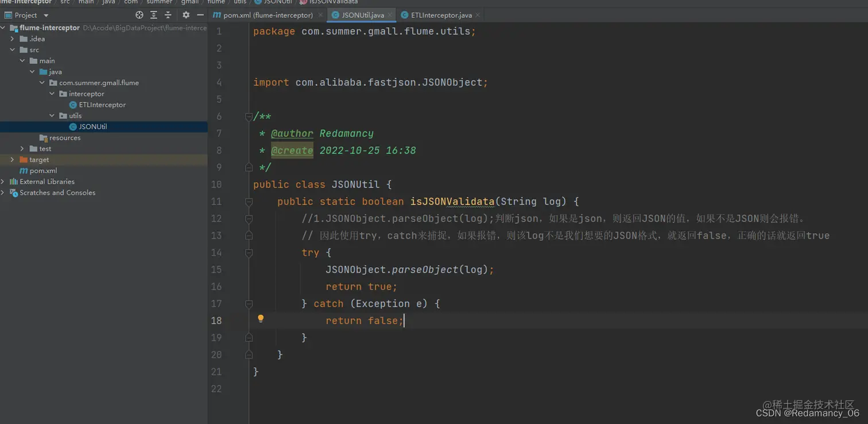This screenshot has height=424, width=868.
Task: Expand the target folder arrow
Action: click(12, 160)
